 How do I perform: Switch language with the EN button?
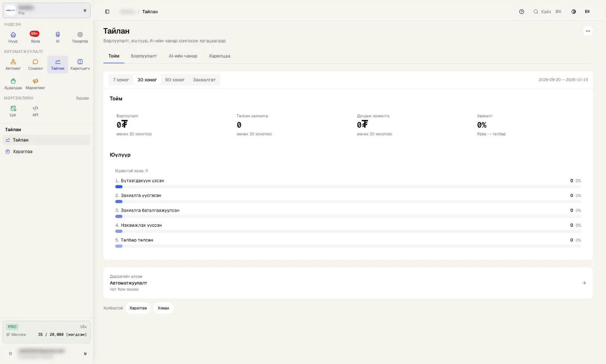pyautogui.click(x=587, y=12)
